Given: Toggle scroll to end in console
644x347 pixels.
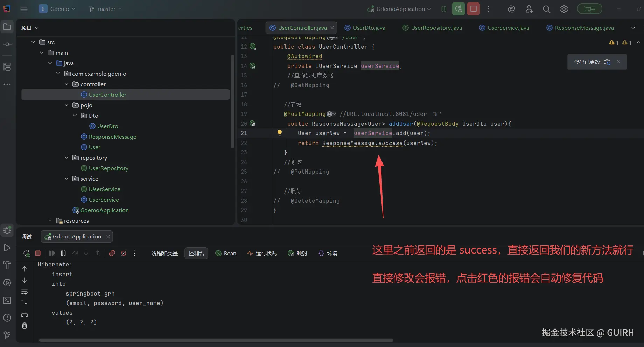Looking at the screenshot, I should pos(24,303).
